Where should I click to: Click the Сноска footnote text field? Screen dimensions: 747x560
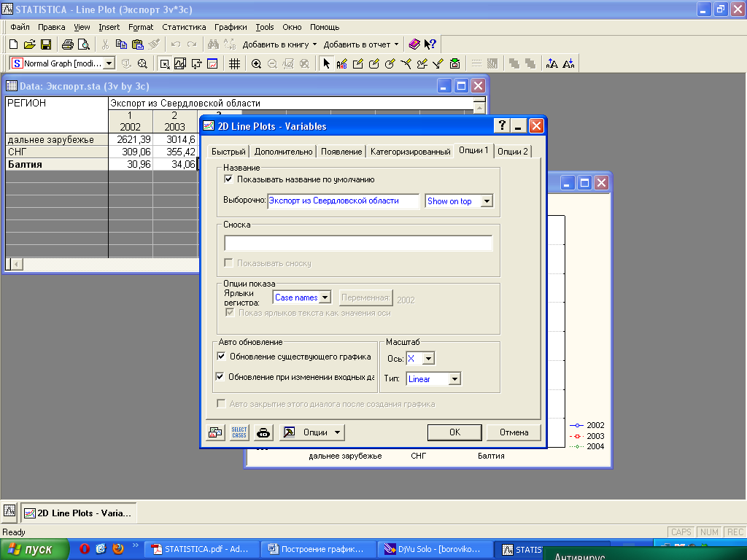pyautogui.click(x=358, y=244)
